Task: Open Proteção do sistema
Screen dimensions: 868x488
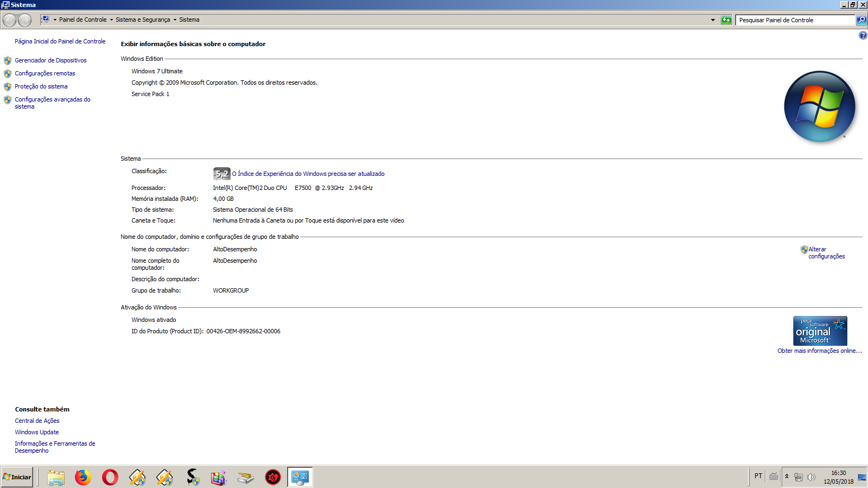Action: (41, 86)
